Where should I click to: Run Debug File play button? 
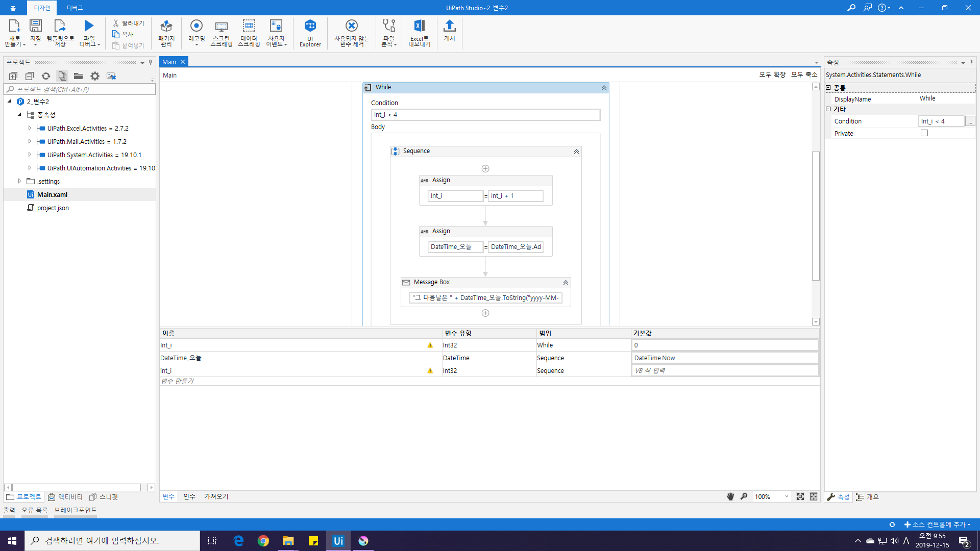point(89,27)
